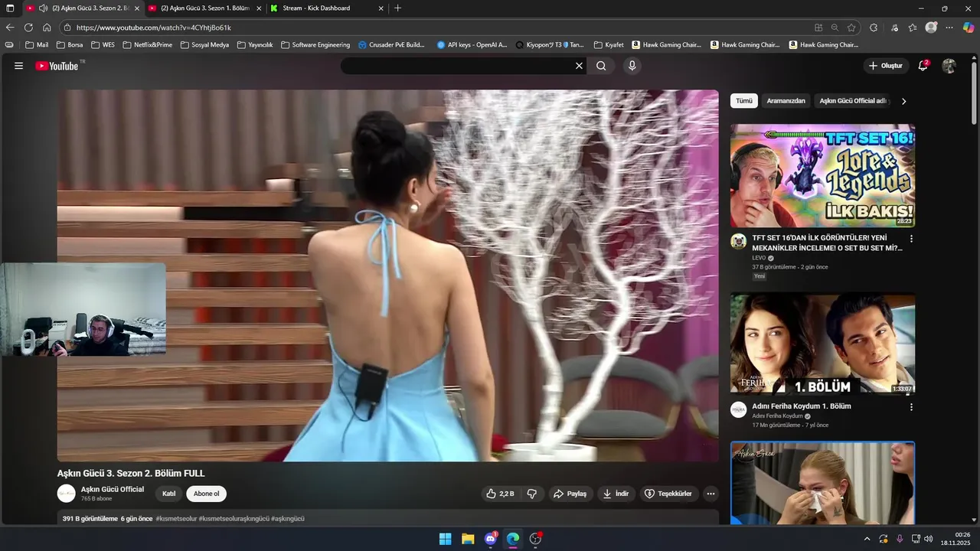Mute the playing Aşkın Gücü 2. Bölüm tab

click(44, 8)
